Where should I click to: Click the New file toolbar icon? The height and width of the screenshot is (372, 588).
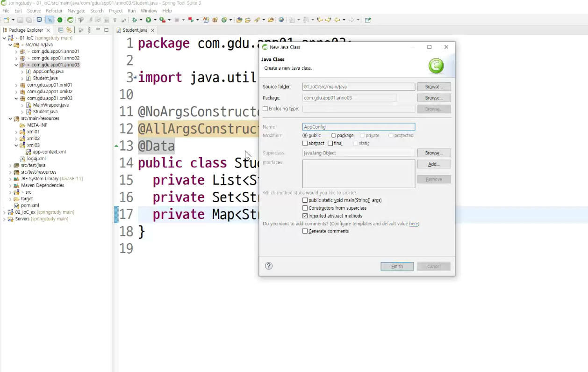point(6,20)
